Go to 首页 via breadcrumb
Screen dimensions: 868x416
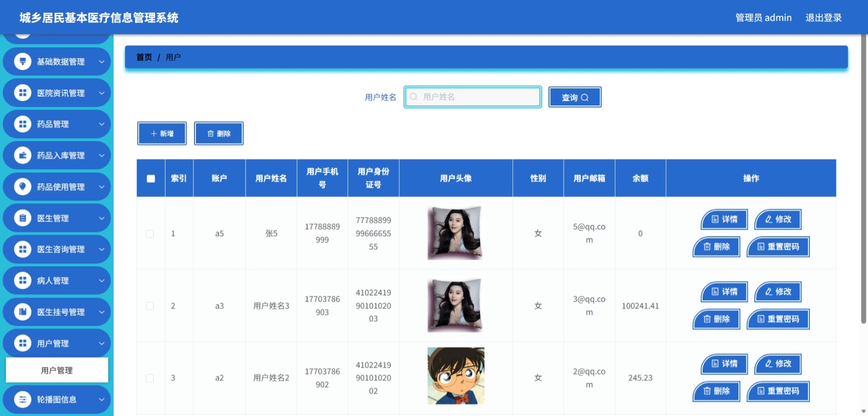pos(144,57)
